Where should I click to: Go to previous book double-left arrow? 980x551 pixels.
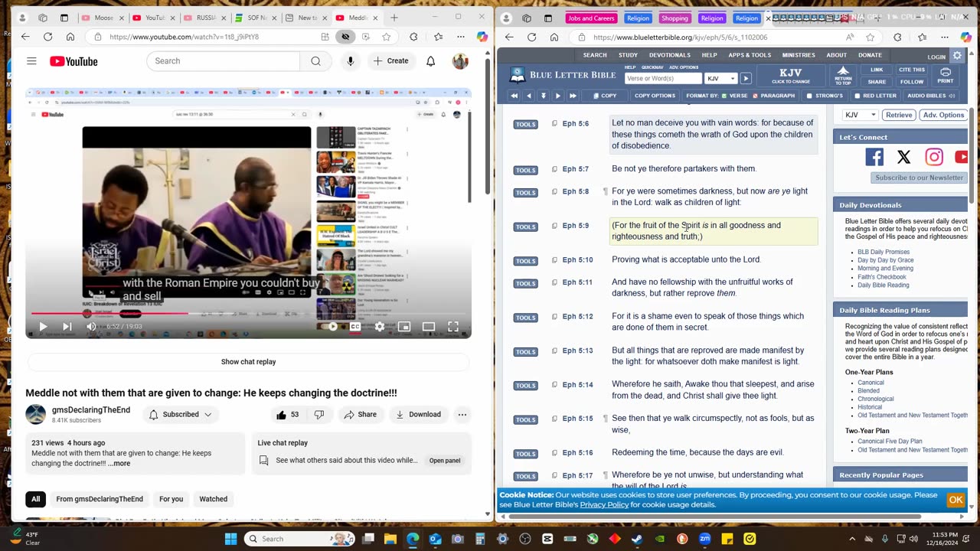(x=514, y=96)
